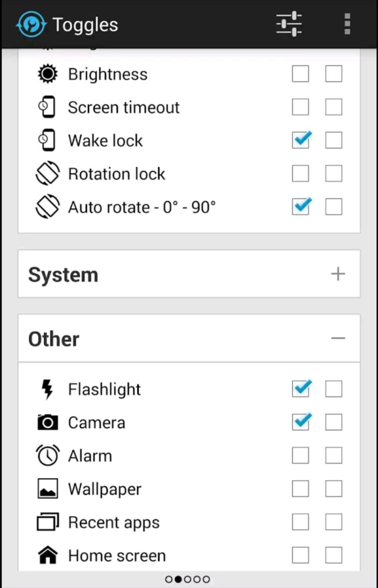Open the overflow three-dot menu
This screenshot has width=378, height=588.
tap(347, 24)
